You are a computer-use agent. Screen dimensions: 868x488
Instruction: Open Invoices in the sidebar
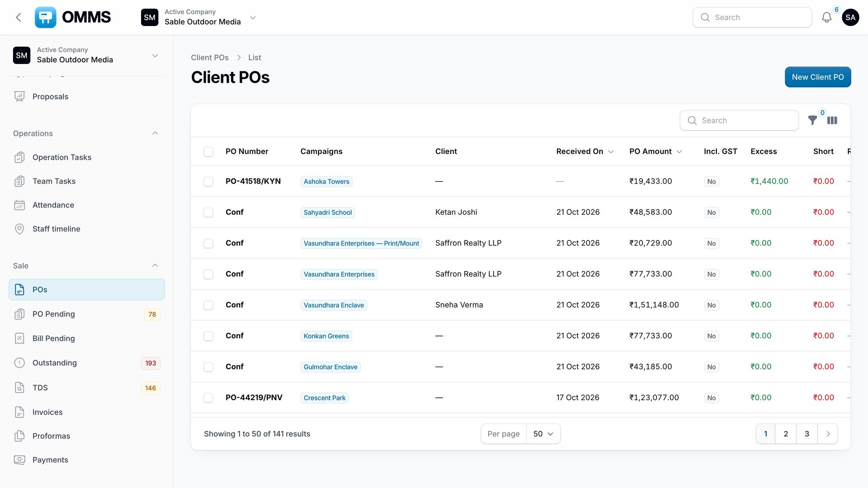click(87, 412)
